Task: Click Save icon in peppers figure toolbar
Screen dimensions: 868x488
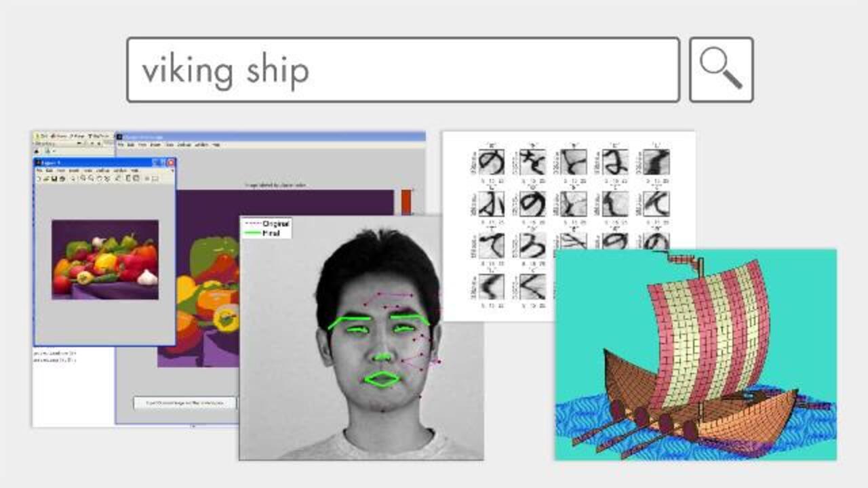Action: tap(54, 178)
